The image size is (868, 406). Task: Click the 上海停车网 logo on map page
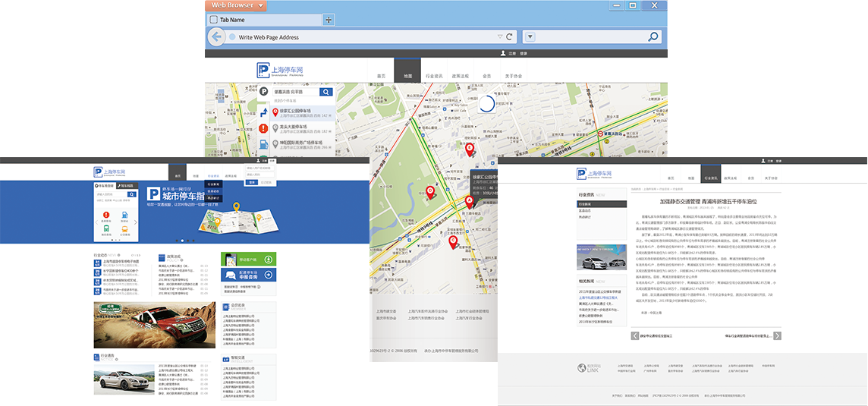click(281, 71)
